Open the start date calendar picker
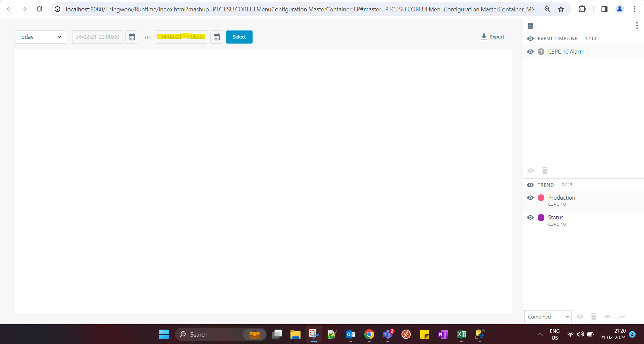 (x=132, y=37)
